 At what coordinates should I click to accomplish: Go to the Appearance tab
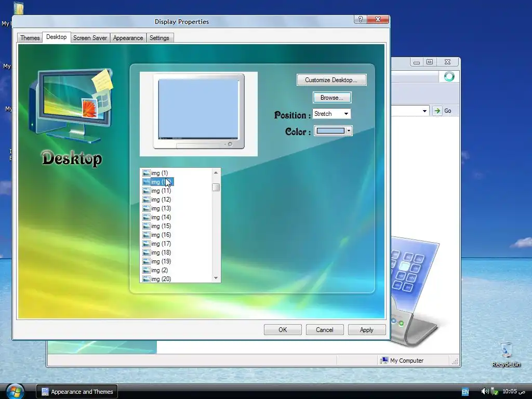coord(128,37)
